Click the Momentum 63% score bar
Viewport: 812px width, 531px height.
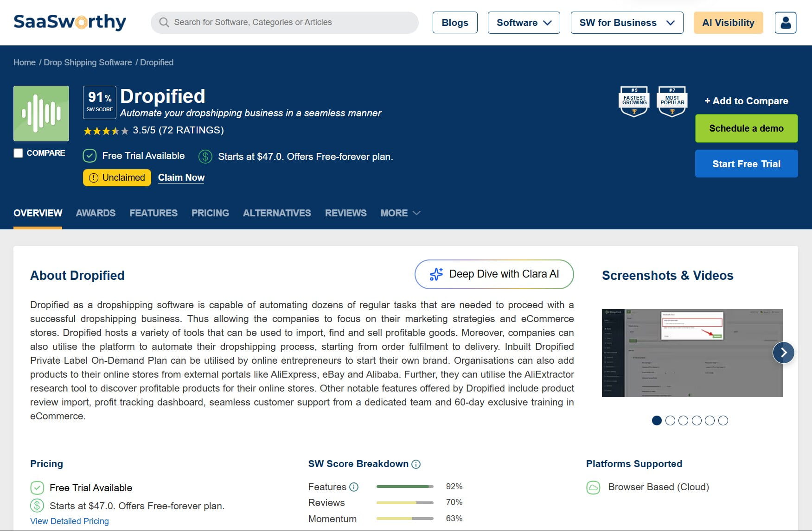point(405,518)
